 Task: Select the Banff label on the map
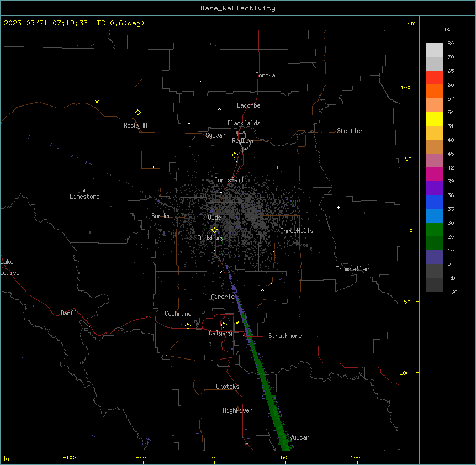tap(68, 313)
